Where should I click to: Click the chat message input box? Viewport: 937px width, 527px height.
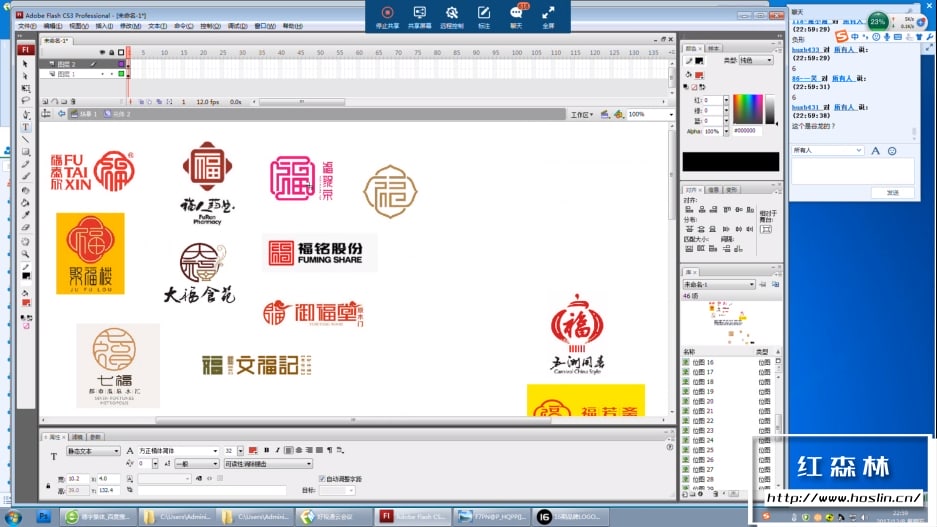853,171
